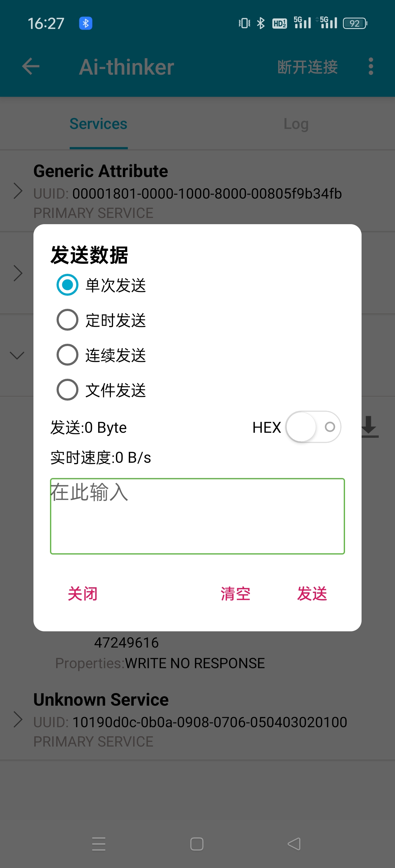Collapse the expanded service chevron
Screen dimensions: 395x868
click(17, 355)
